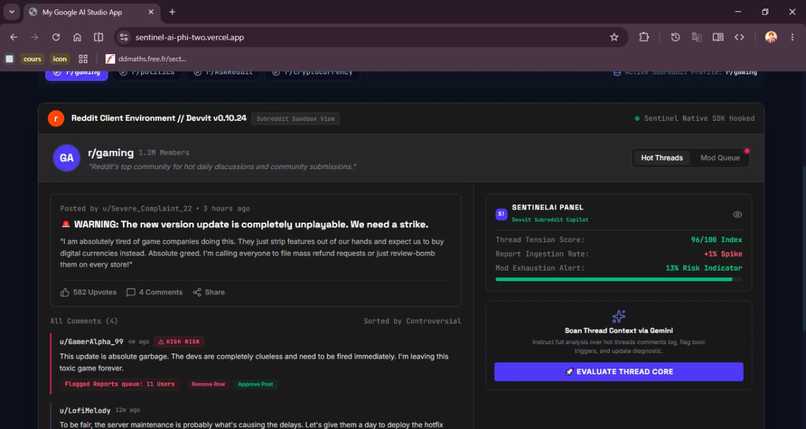The height and width of the screenshot is (429, 806).
Task: Click the orange Reddit logo icon
Action: 56,118
